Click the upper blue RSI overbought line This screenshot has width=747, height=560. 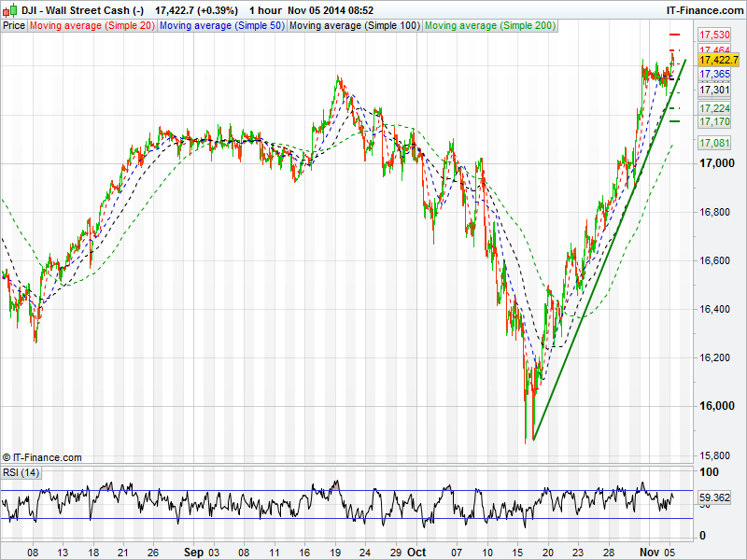[x=346, y=491]
